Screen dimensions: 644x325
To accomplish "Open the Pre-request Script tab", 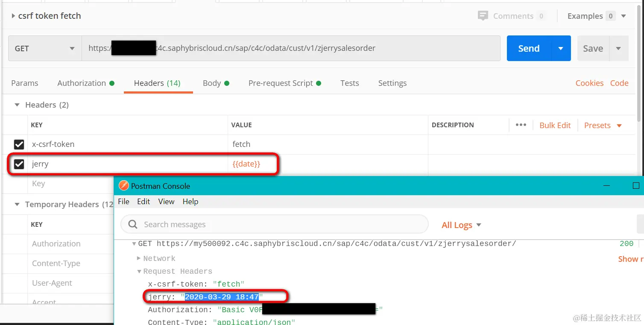I will (285, 83).
